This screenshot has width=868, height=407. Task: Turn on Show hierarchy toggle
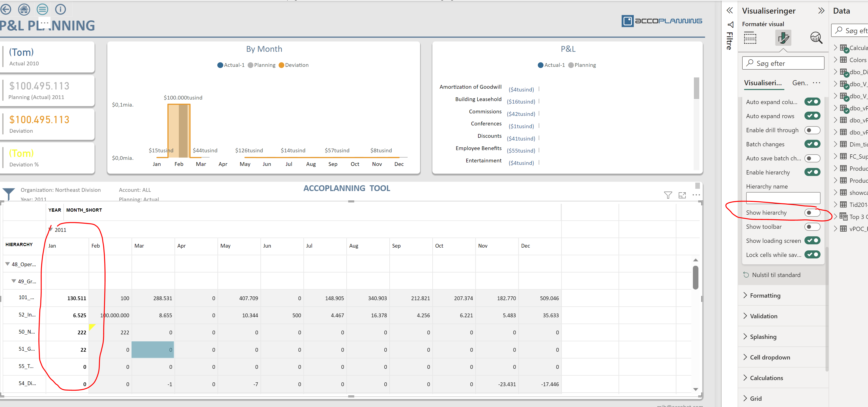point(812,213)
